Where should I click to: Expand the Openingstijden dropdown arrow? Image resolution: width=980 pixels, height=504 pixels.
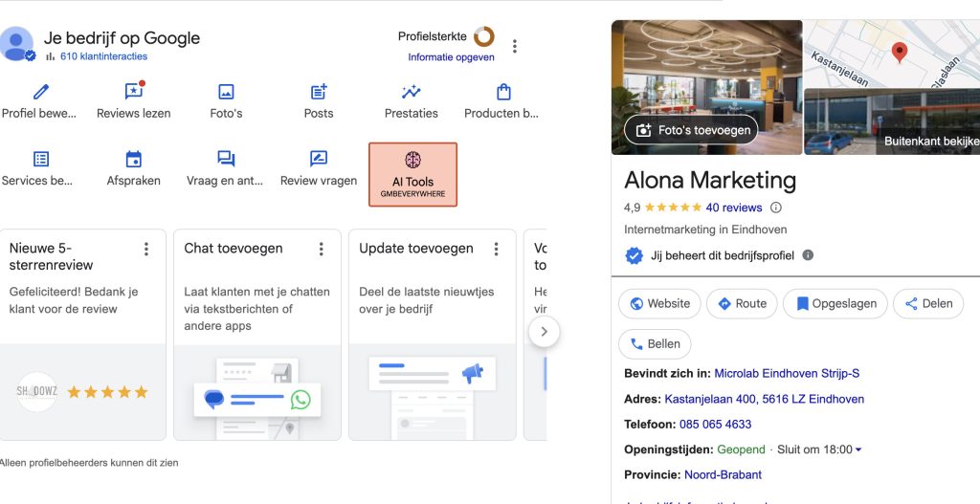[x=858, y=449]
